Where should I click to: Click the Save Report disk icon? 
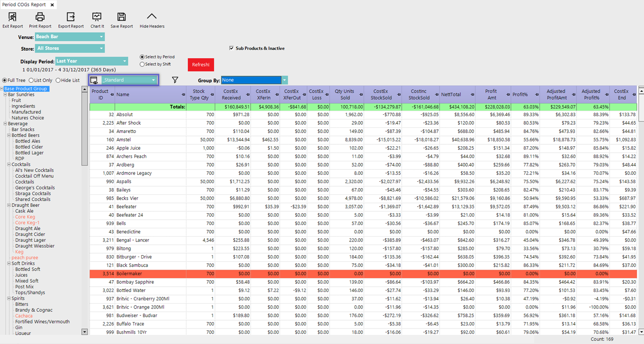point(121,17)
